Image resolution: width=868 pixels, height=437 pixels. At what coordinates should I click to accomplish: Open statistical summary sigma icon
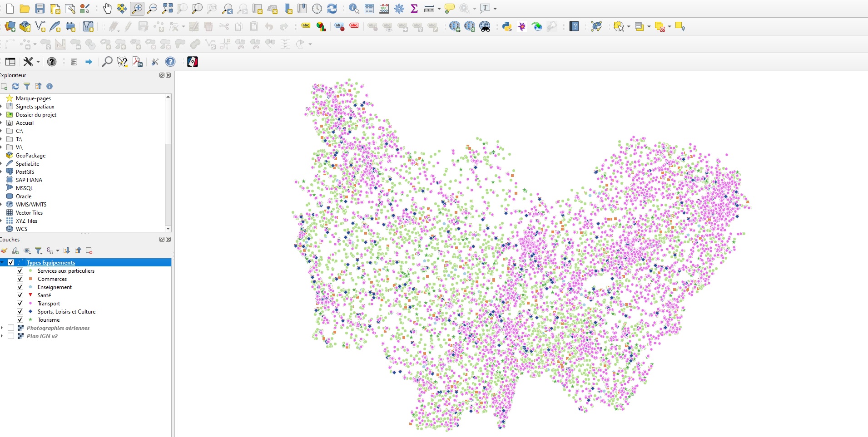[414, 9]
